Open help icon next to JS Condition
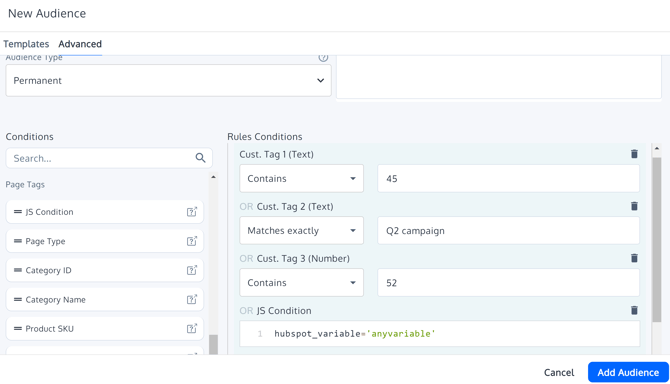Image resolution: width=670 pixels, height=384 pixels. [x=192, y=212]
